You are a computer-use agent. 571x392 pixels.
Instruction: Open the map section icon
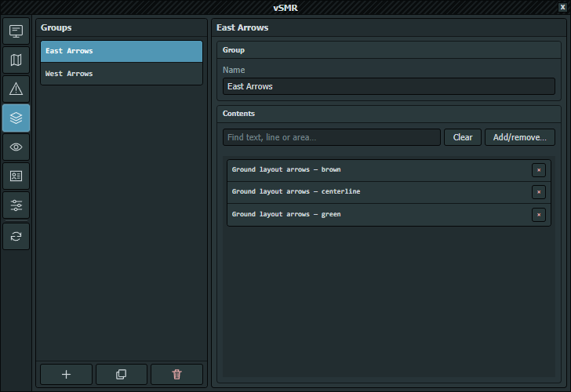click(x=16, y=60)
